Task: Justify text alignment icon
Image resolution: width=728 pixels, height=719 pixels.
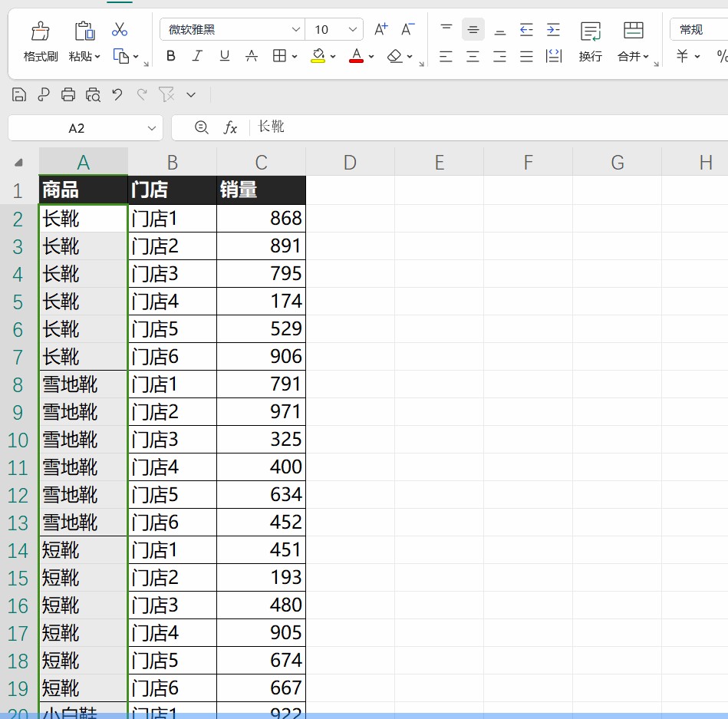Action: click(x=526, y=57)
